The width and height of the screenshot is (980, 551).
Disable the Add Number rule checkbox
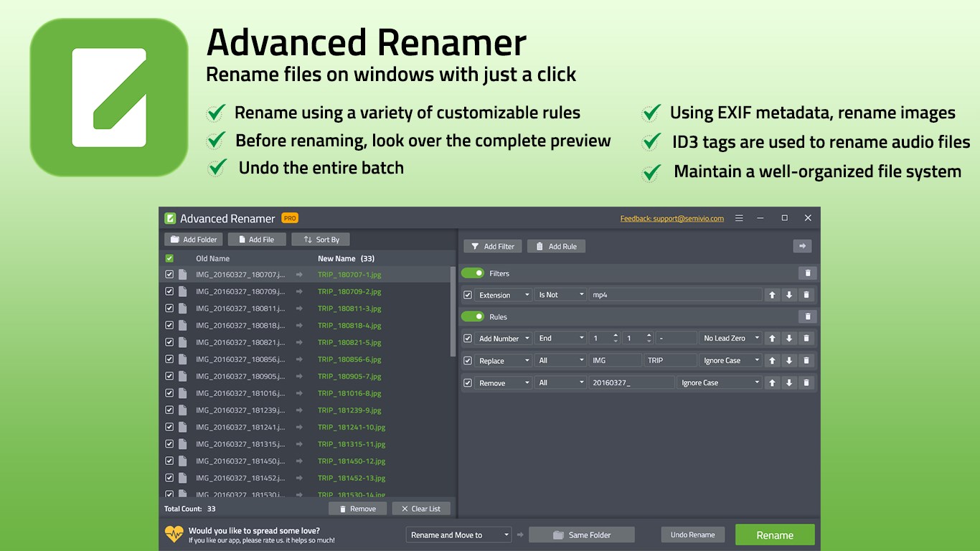[x=468, y=338]
